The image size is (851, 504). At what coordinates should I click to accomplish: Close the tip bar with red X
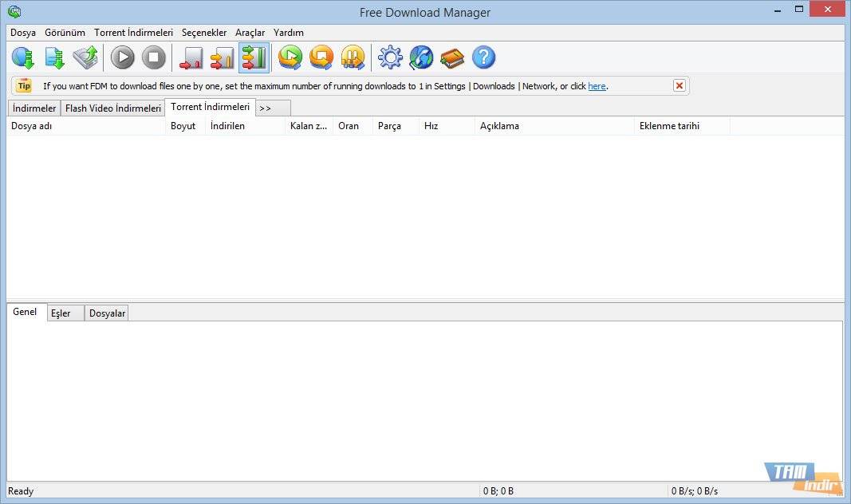[x=680, y=85]
